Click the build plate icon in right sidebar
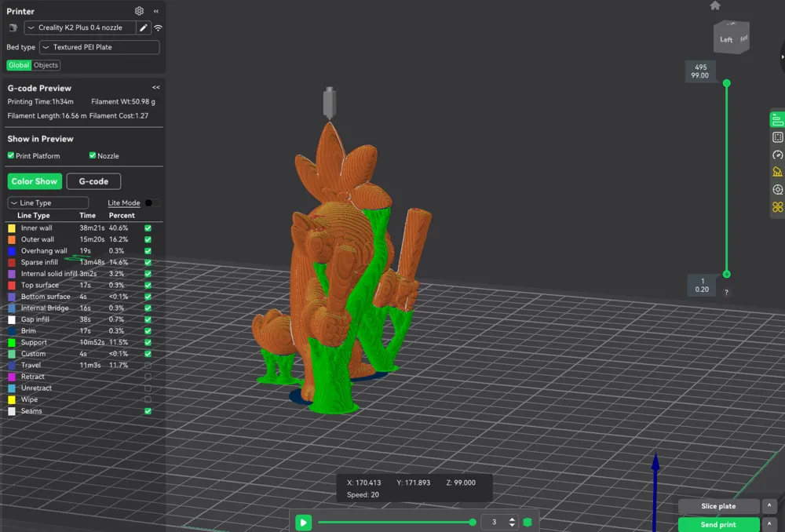This screenshot has height=532, width=785. [x=777, y=137]
